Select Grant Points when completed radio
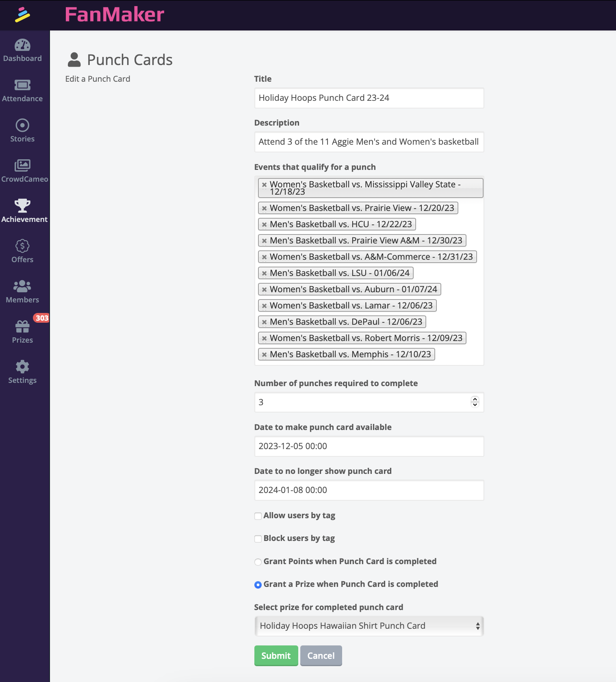 [x=258, y=562]
